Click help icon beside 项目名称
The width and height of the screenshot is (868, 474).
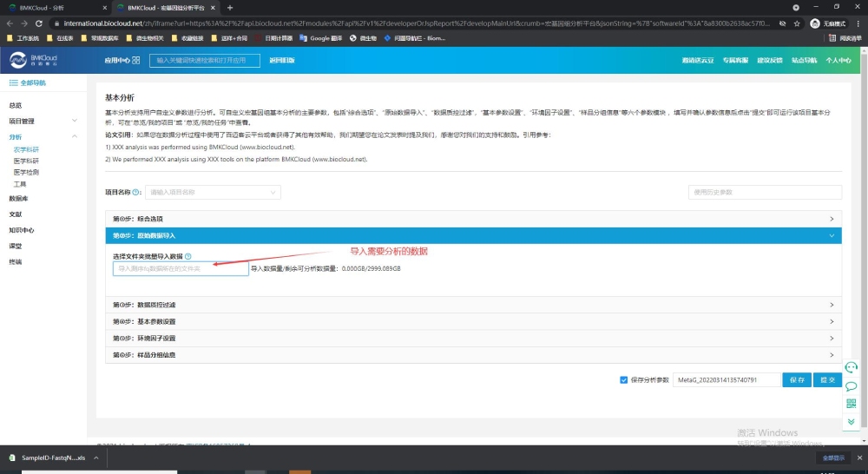[136, 192]
